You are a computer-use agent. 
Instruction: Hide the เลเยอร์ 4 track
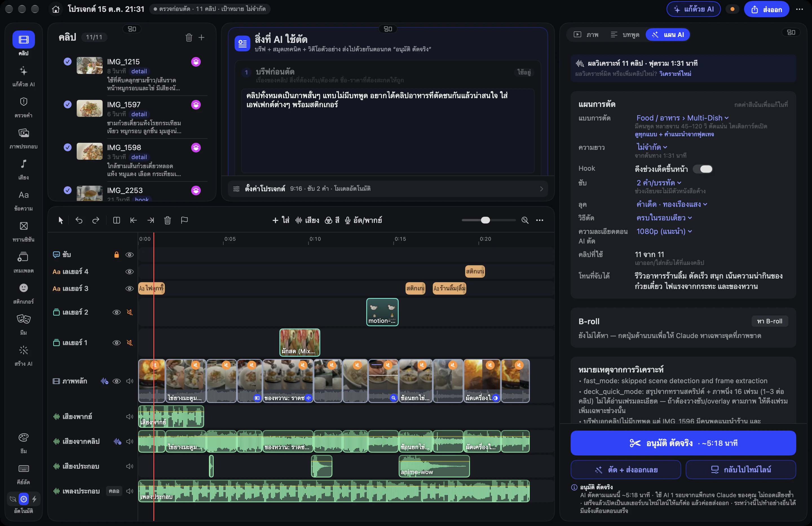[129, 272]
